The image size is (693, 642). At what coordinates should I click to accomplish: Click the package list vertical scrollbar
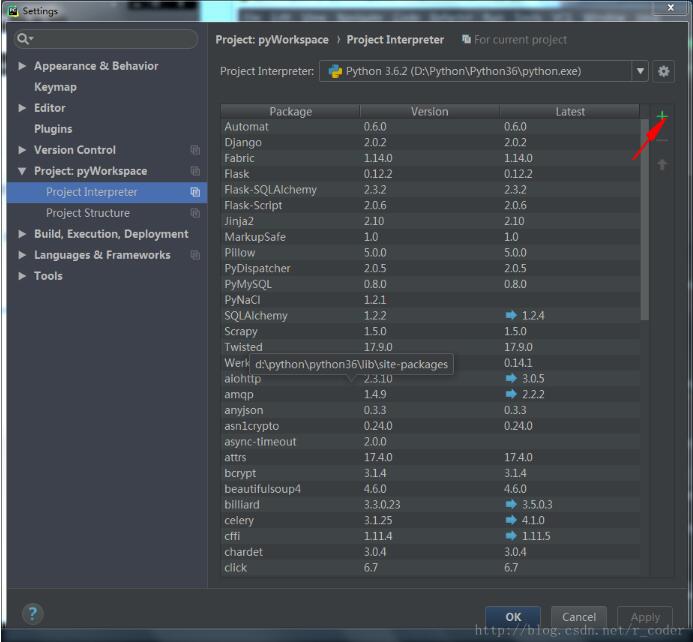pyautogui.click(x=644, y=219)
